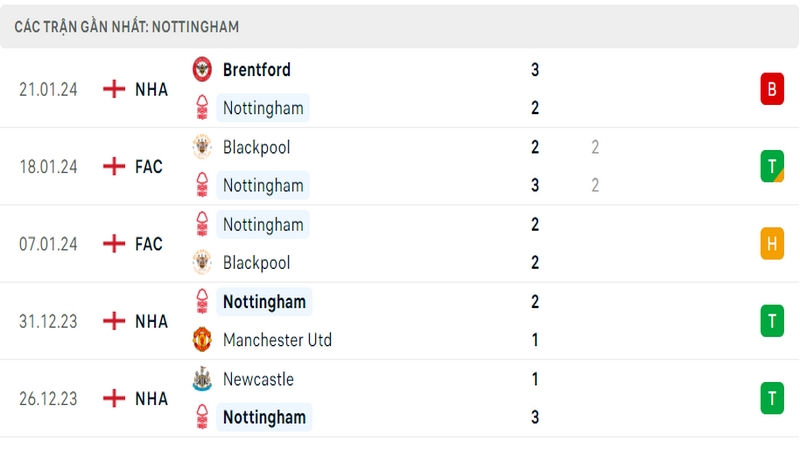
Task: Click Blackpool crest in 07.01.24 match
Action: [202, 262]
